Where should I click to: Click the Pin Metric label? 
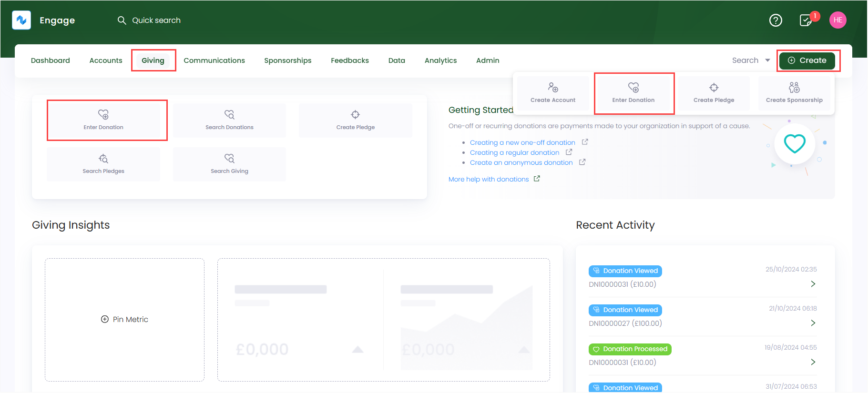coord(131,319)
